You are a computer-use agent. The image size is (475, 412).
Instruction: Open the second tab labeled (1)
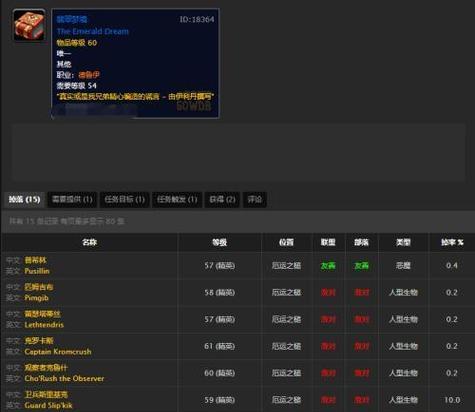[x=124, y=199]
